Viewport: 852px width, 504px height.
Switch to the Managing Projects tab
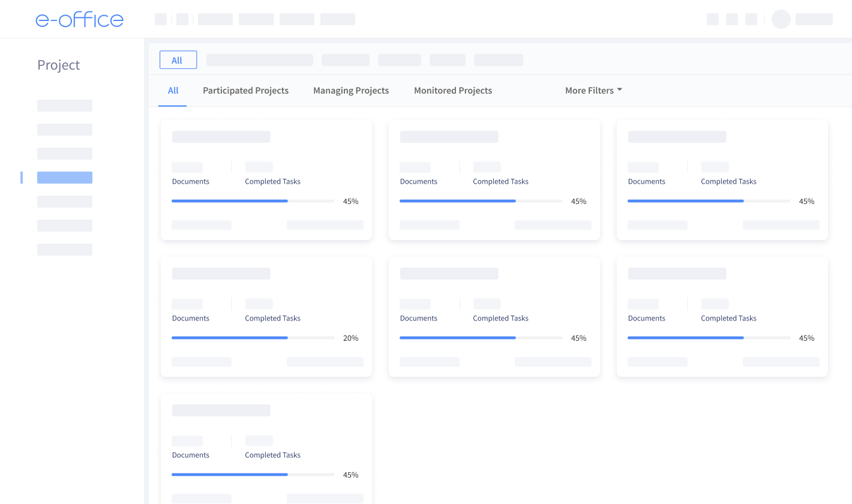(351, 91)
